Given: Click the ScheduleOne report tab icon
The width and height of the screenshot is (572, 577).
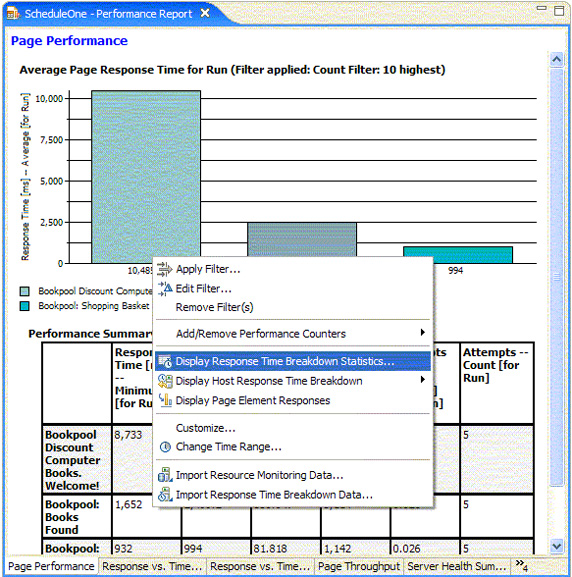Looking at the screenshot, I should (13, 14).
